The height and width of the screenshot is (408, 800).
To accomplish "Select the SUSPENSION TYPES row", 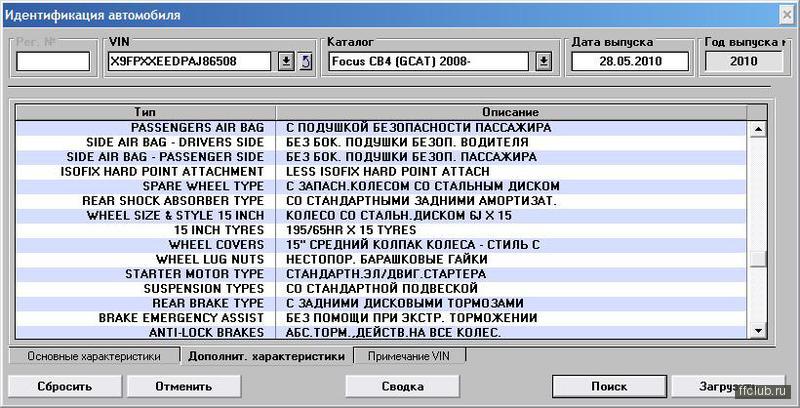I will 380,289.
